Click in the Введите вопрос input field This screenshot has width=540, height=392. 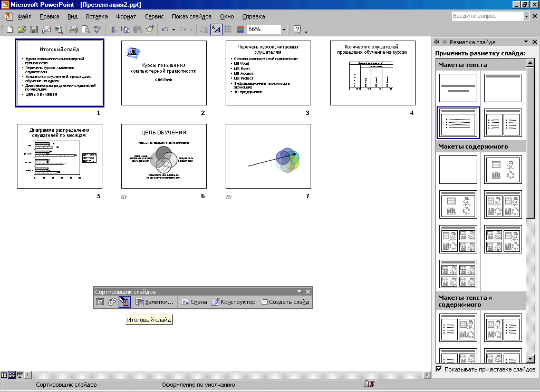[487, 16]
